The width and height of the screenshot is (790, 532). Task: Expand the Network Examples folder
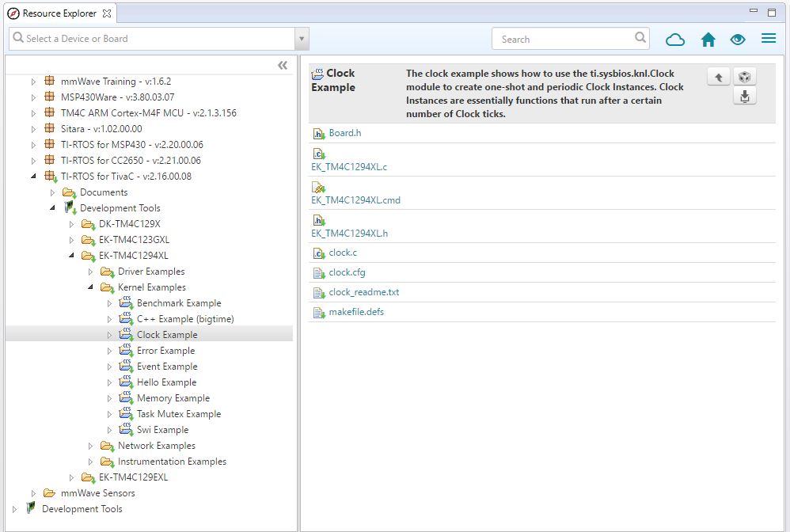(91, 446)
